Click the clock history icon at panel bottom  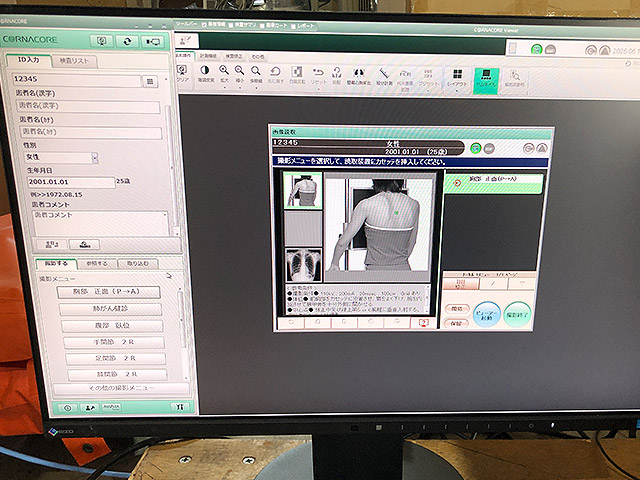(67, 408)
